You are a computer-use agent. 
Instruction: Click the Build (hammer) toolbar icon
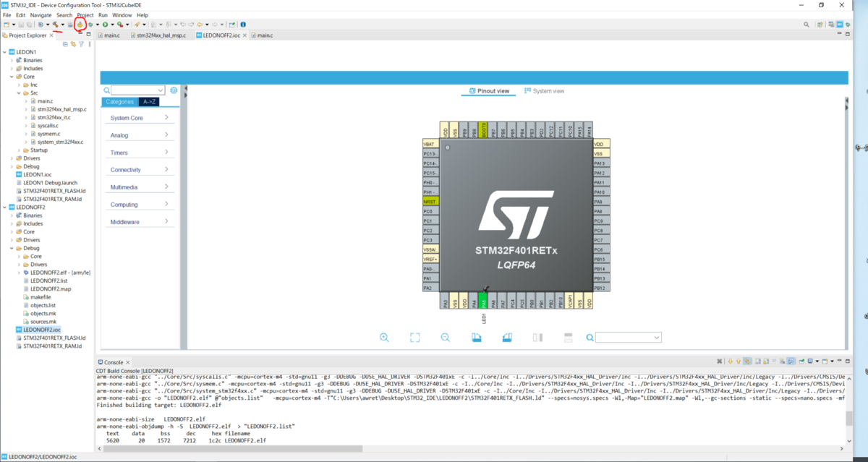(55, 25)
